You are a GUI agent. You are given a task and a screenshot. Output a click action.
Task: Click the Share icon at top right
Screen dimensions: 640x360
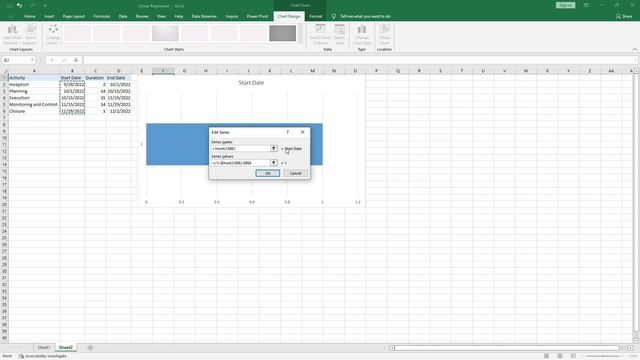[618, 16]
